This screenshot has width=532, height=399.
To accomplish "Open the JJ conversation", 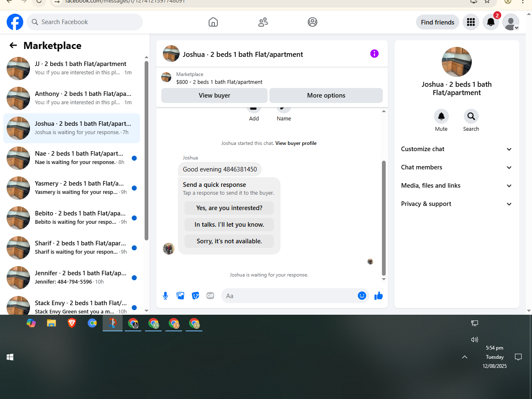I will pyautogui.click(x=71, y=69).
